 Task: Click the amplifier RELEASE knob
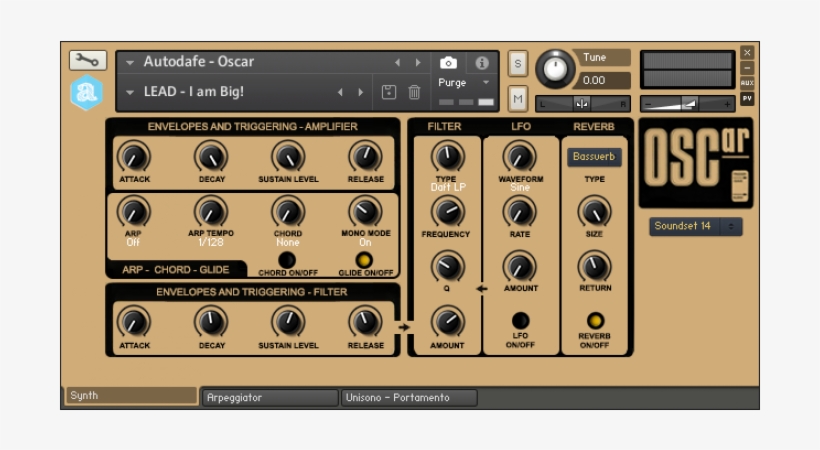tap(366, 157)
